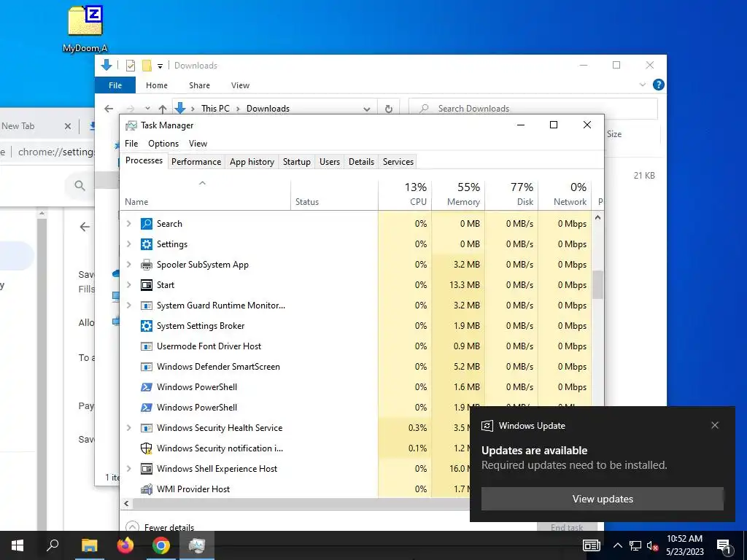The width and height of the screenshot is (747, 560).
Task: Open address bar history dropdown in Downloads
Action: tap(367, 109)
